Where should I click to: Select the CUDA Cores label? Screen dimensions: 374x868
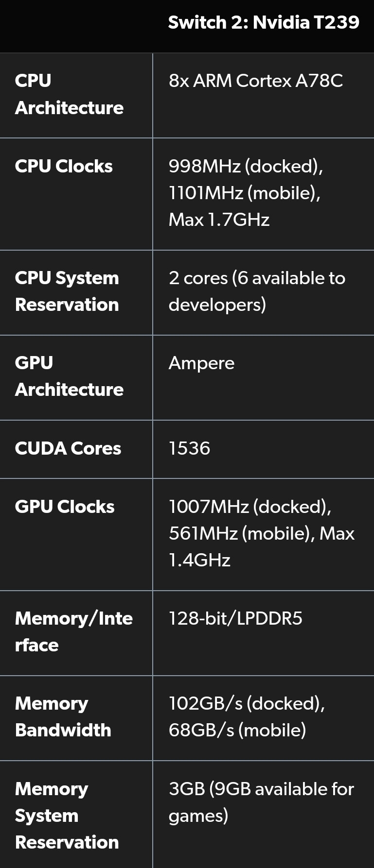click(x=68, y=448)
